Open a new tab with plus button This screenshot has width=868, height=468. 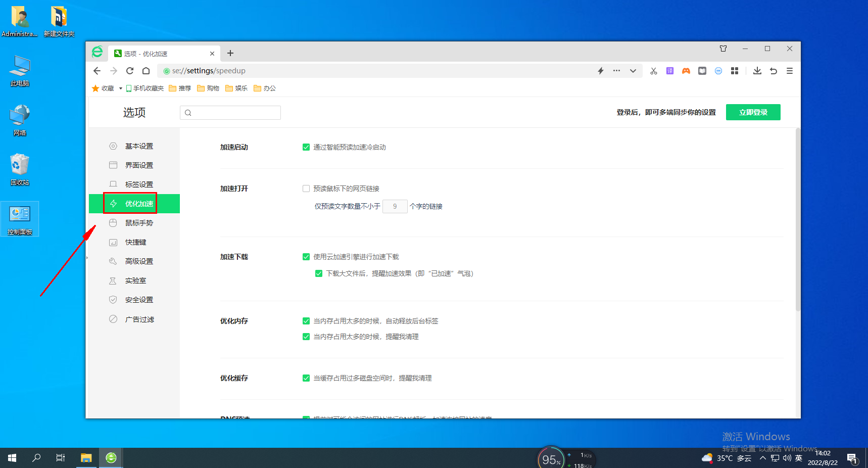230,53
